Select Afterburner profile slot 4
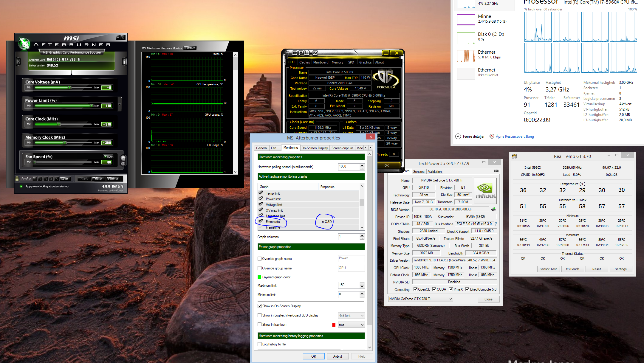Viewport: 644px width, 363px height. pyautogui.click(x=51, y=179)
